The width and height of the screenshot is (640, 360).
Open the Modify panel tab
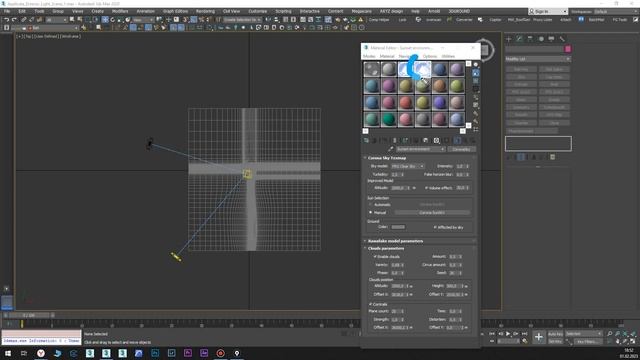click(519, 39)
